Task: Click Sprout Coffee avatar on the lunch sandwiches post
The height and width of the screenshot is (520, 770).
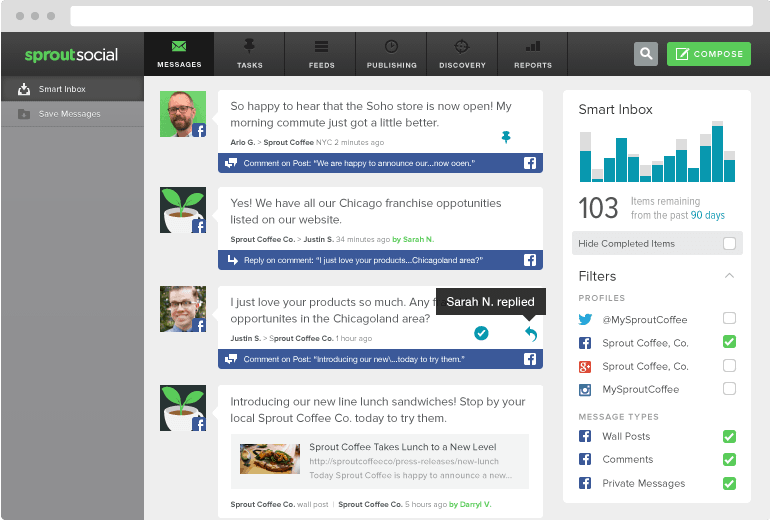Action: pos(183,408)
